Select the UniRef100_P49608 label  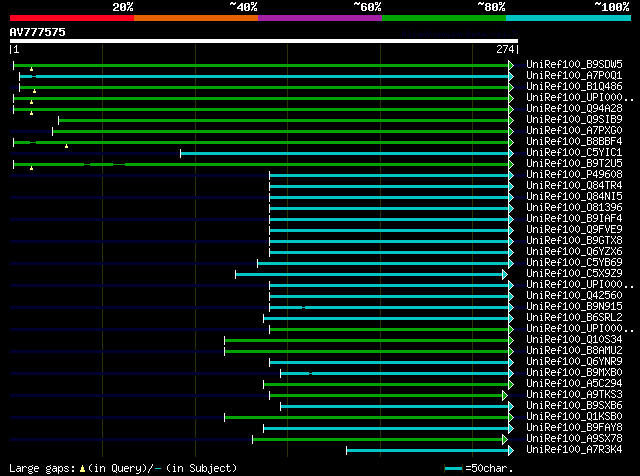[x=574, y=174]
